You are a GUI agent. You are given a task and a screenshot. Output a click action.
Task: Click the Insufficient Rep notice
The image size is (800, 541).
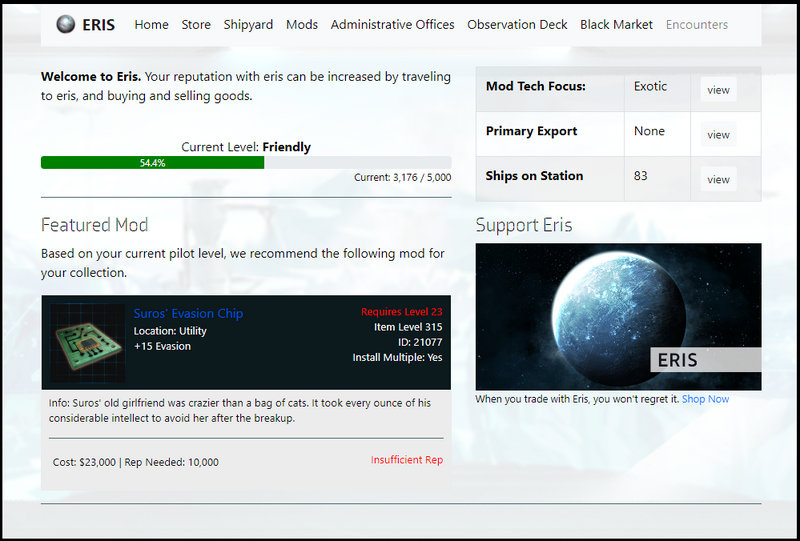tap(407, 460)
